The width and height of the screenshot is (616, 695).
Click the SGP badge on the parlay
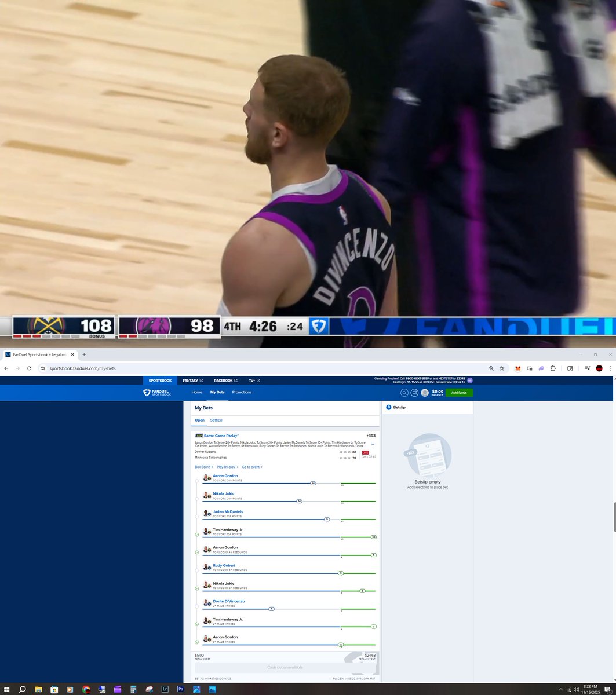[x=199, y=436]
